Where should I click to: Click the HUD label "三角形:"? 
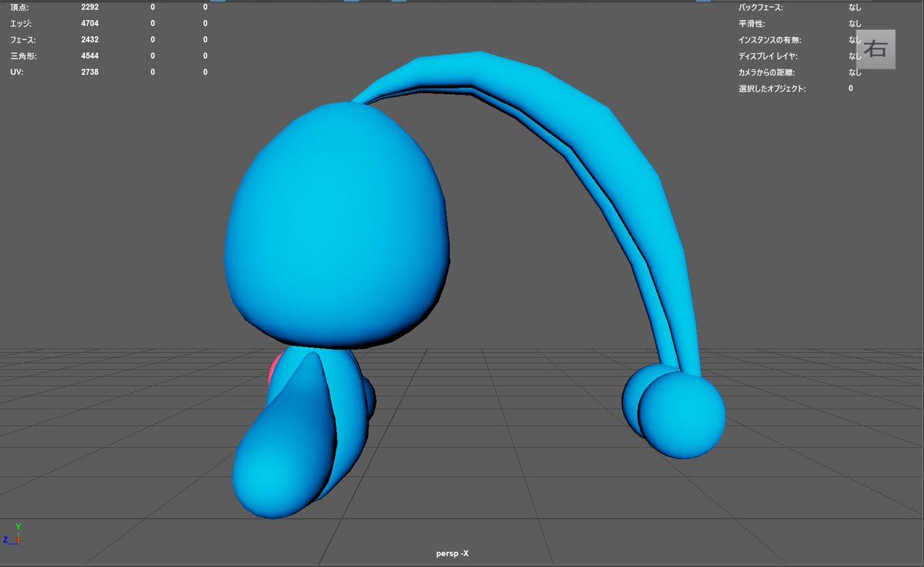pyautogui.click(x=22, y=55)
